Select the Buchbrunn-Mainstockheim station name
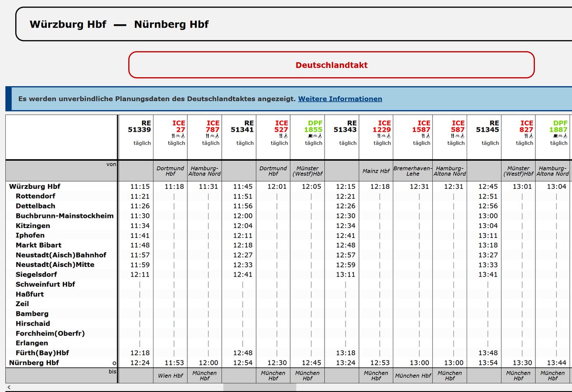The image size is (572, 392). [x=65, y=216]
